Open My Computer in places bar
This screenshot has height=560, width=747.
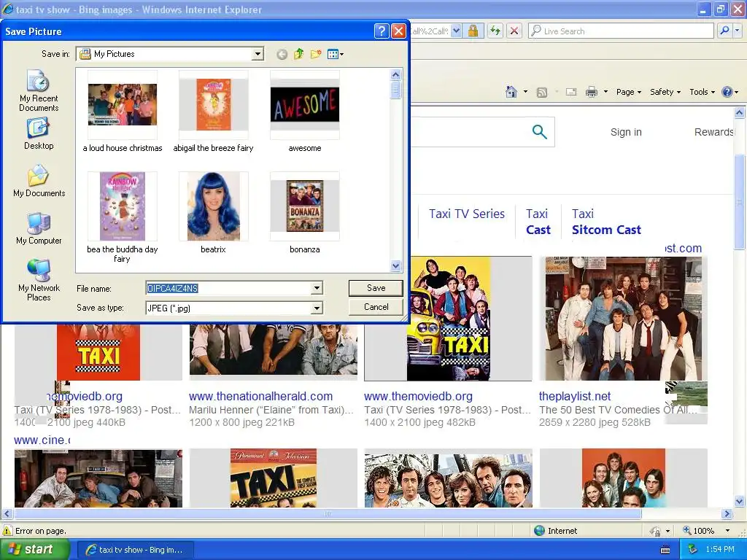tap(39, 228)
